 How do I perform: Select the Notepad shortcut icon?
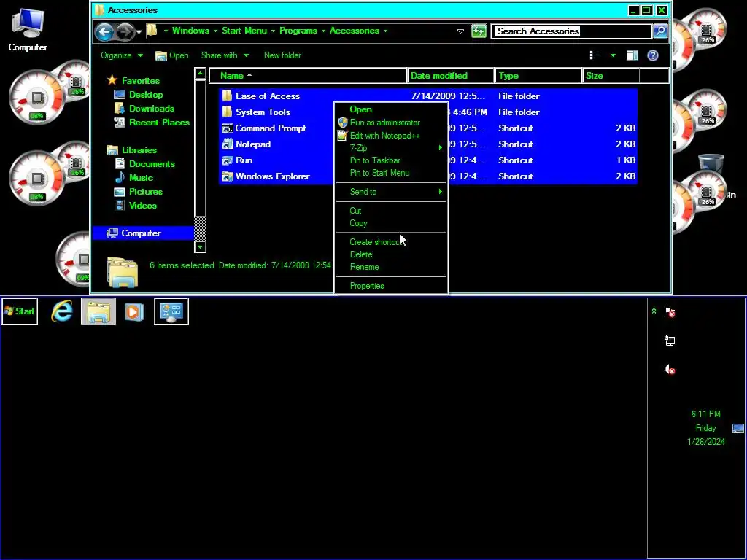coord(228,144)
